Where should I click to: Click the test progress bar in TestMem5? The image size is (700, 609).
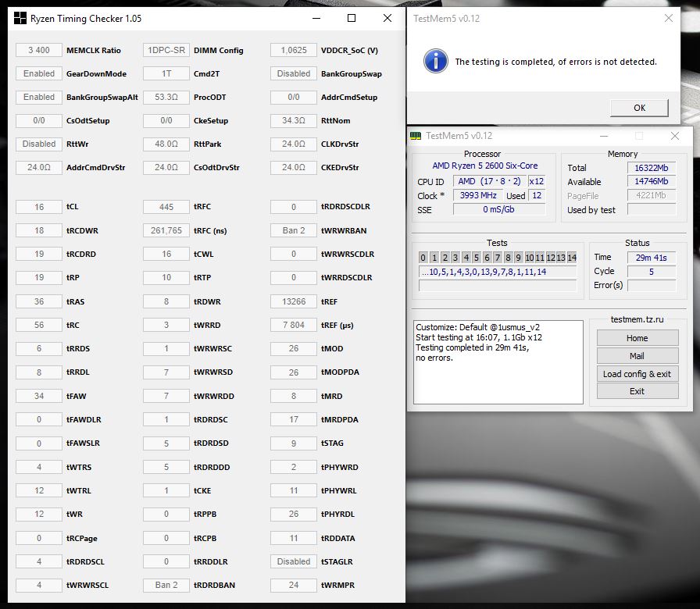click(x=498, y=286)
